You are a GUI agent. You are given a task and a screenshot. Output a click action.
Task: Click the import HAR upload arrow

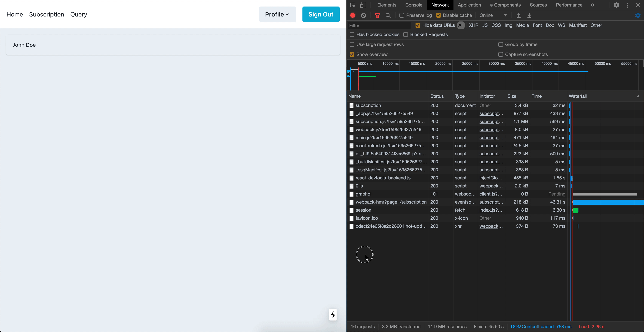pyautogui.click(x=518, y=16)
